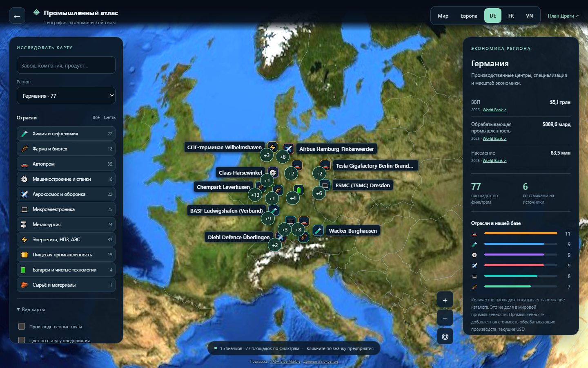Screen dimensions: 588x368
Task: Collapse the Вид карты section
Action: click(x=31, y=310)
